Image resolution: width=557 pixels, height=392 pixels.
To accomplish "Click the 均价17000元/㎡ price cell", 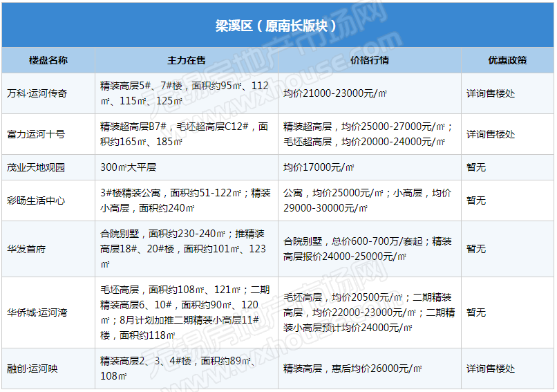I will pos(319,167).
